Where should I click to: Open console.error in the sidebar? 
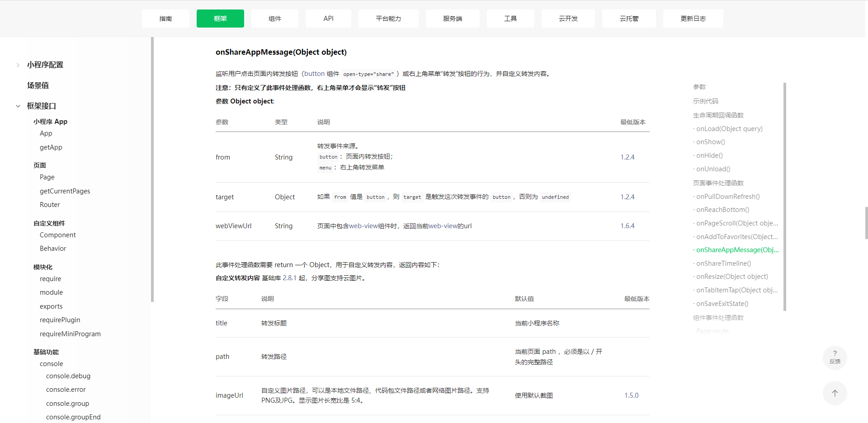66,390
